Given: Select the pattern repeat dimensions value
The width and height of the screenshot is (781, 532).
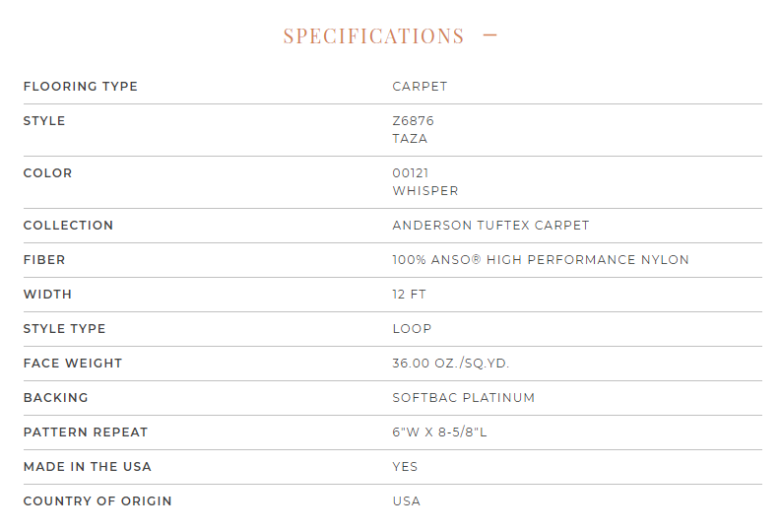Looking at the screenshot, I should tap(439, 432).
